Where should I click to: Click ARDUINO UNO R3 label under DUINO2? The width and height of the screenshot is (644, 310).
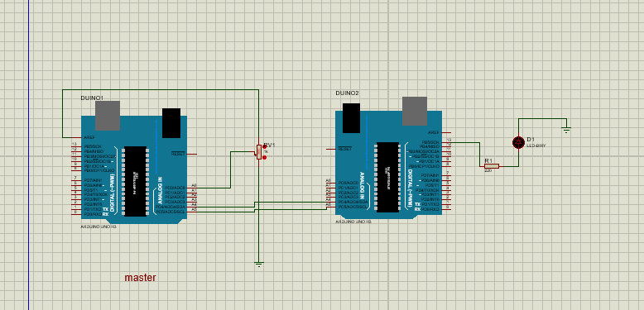point(353,222)
